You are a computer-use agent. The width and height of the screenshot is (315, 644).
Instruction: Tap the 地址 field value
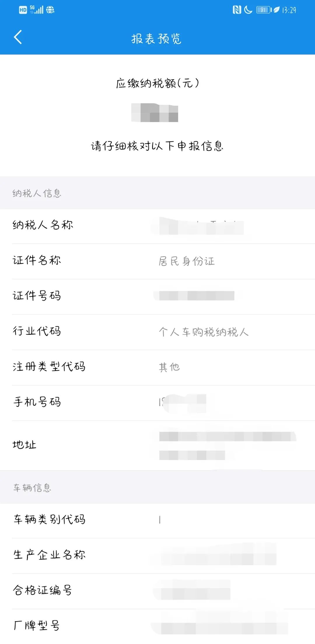click(228, 446)
